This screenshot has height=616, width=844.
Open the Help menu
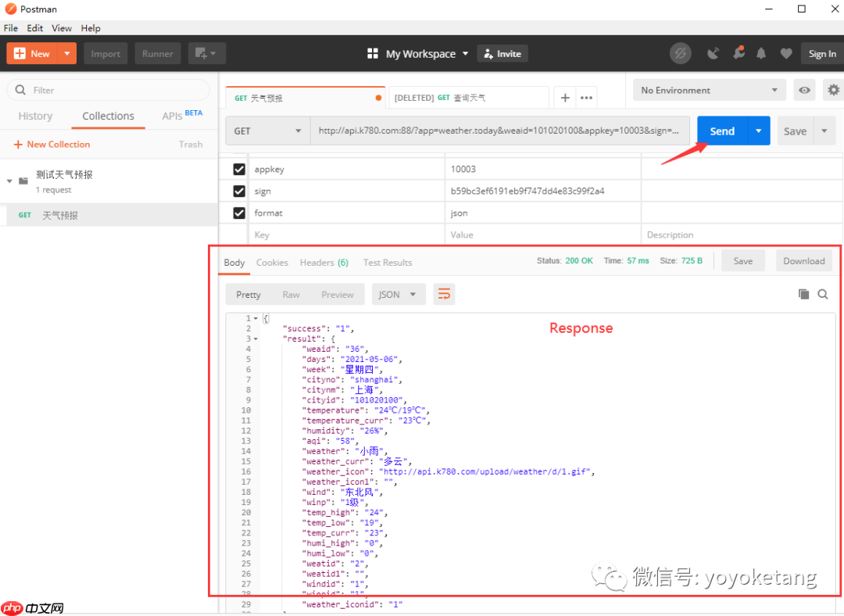(x=91, y=28)
